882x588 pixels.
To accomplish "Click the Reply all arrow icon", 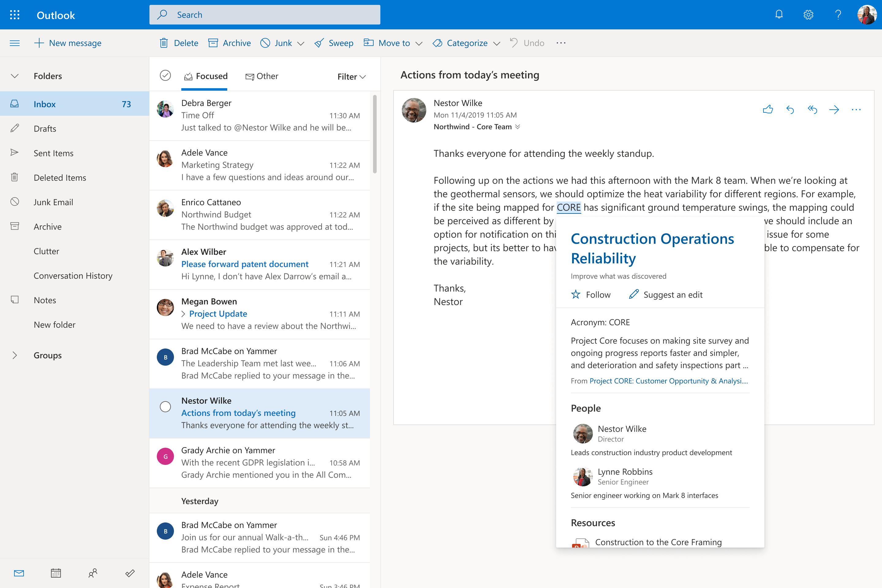I will click(x=812, y=110).
